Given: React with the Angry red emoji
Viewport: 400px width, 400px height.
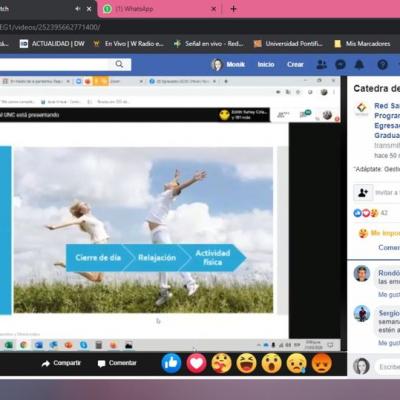Looking at the screenshot, I should click(322, 363).
